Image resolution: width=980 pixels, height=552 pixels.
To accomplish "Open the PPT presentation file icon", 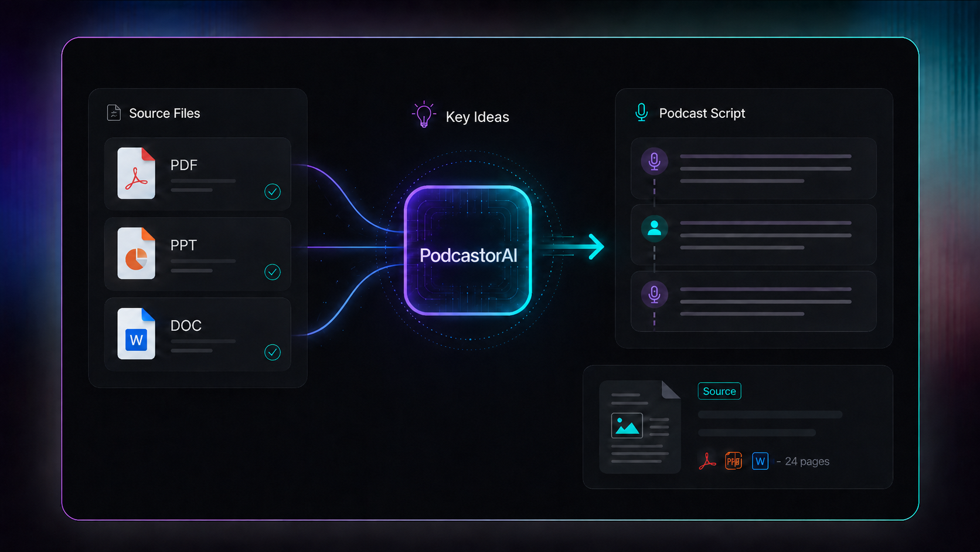I will 136,253.
